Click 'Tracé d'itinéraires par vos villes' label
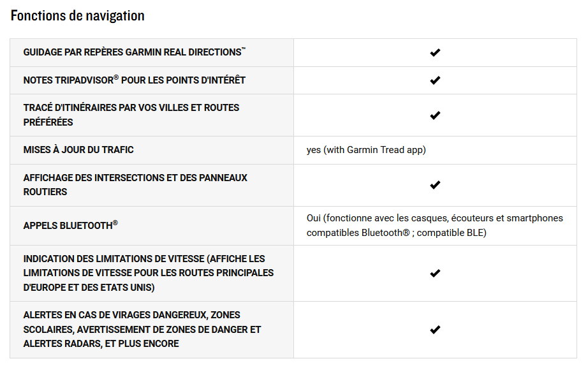This screenshot has height=368, width=588. tap(131, 108)
